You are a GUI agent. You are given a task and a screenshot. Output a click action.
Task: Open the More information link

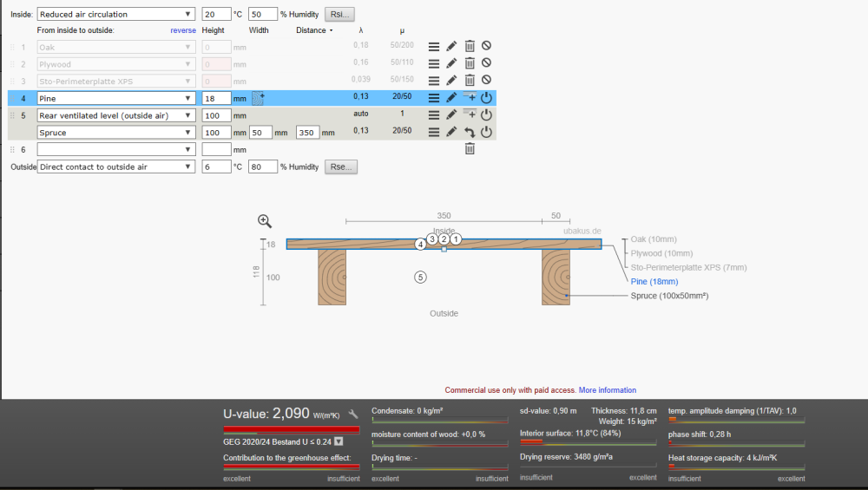[608, 390]
